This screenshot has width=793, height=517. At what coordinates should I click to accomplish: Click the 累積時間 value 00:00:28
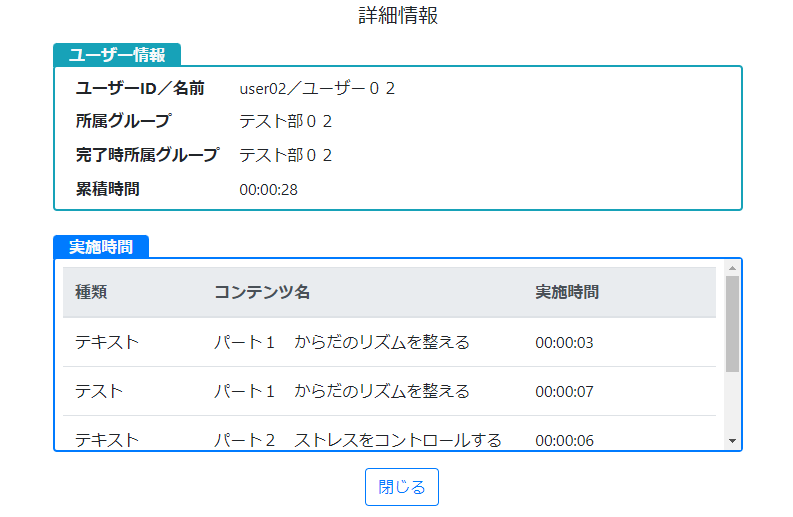269,190
